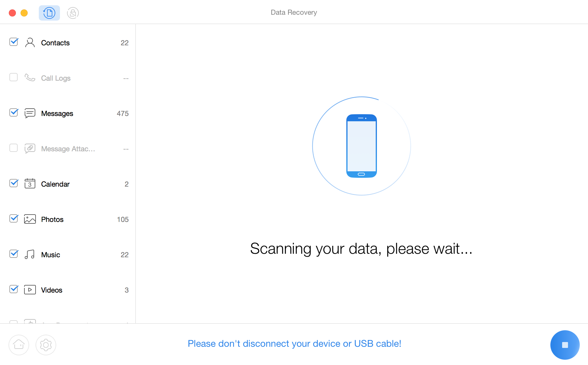Check the Message Attachments checkbox

(x=14, y=148)
